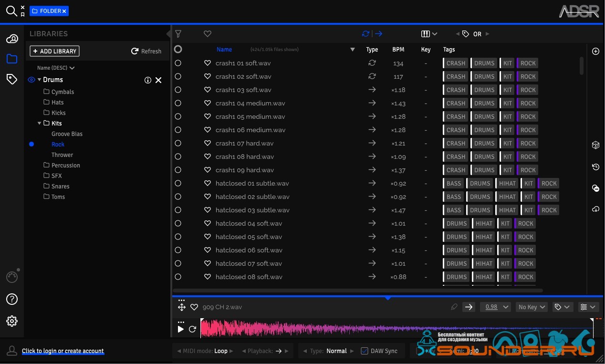Click the vertical scrollbar of the file list
The width and height of the screenshot is (605, 364).
(582, 66)
